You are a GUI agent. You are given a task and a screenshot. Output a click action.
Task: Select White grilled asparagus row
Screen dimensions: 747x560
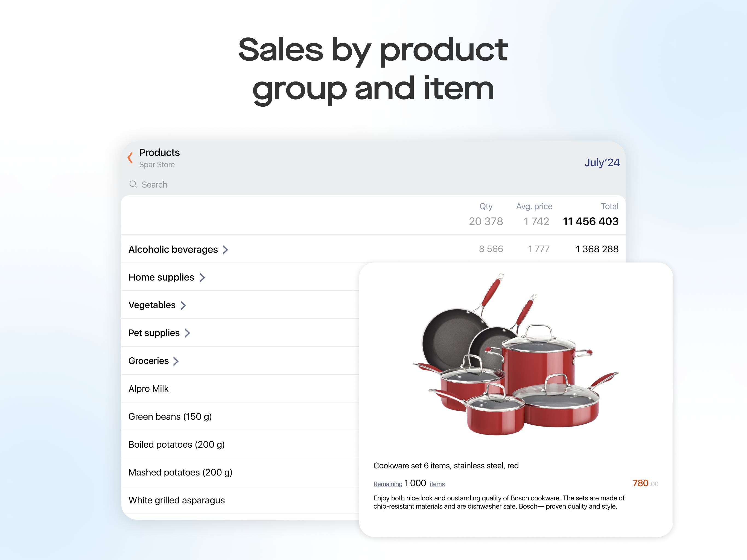tap(240, 500)
